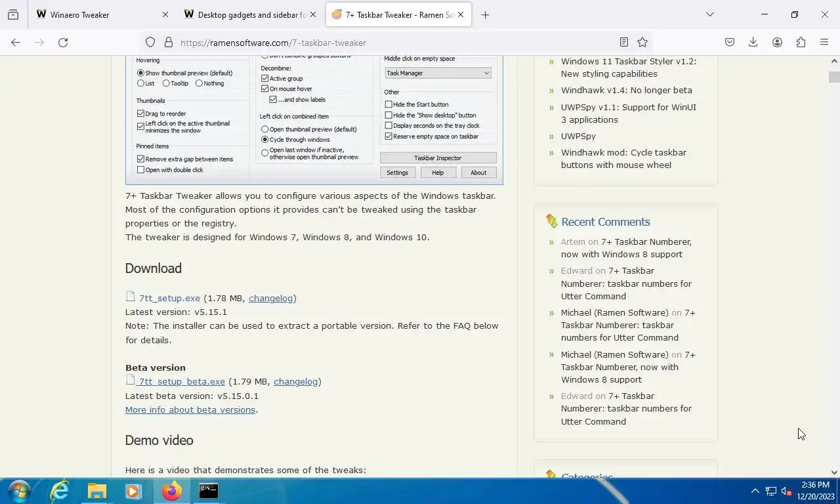Close the 7+ Taskbar Tweaker tab
The image size is (840, 504).
pyautogui.click(x=460, y=14)
